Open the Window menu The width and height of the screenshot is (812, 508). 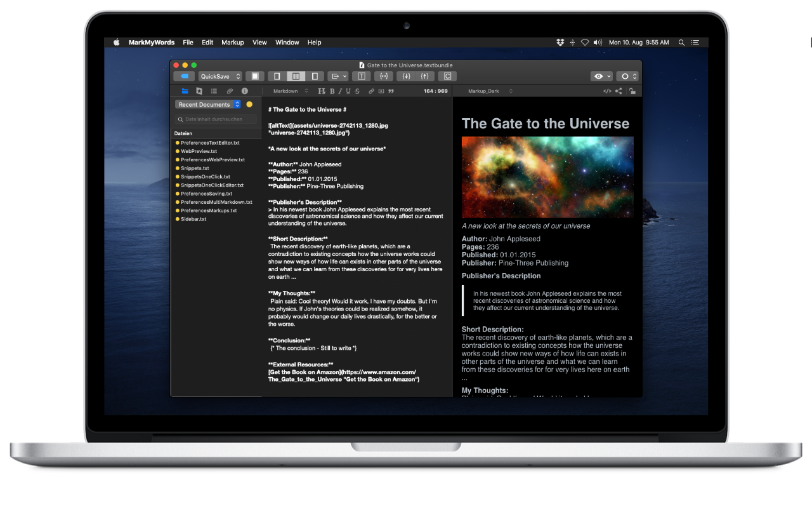pos(287,43)
